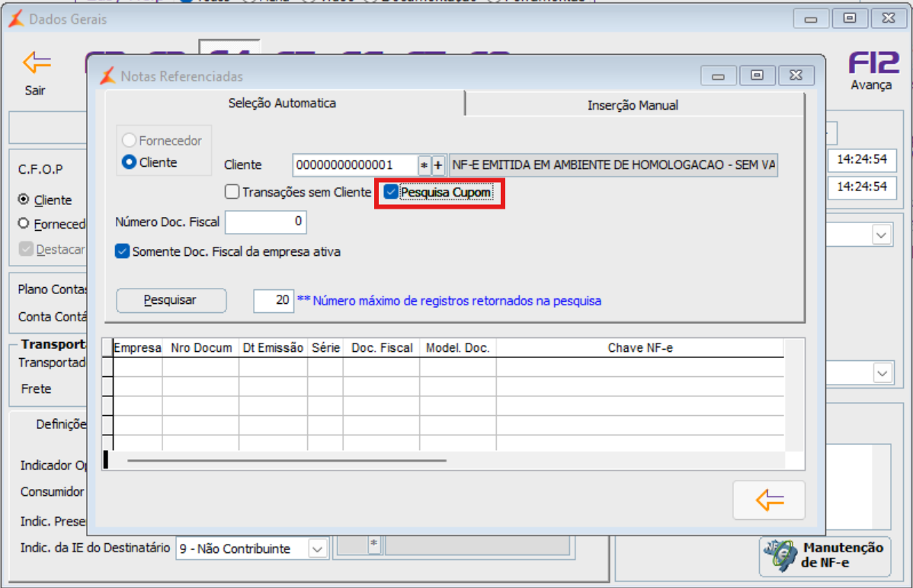Screen dimensions: 913x588
Task: Click the client name field NF-E EMITIDA EM AMBIENTE
Action: tap(613, 165)
